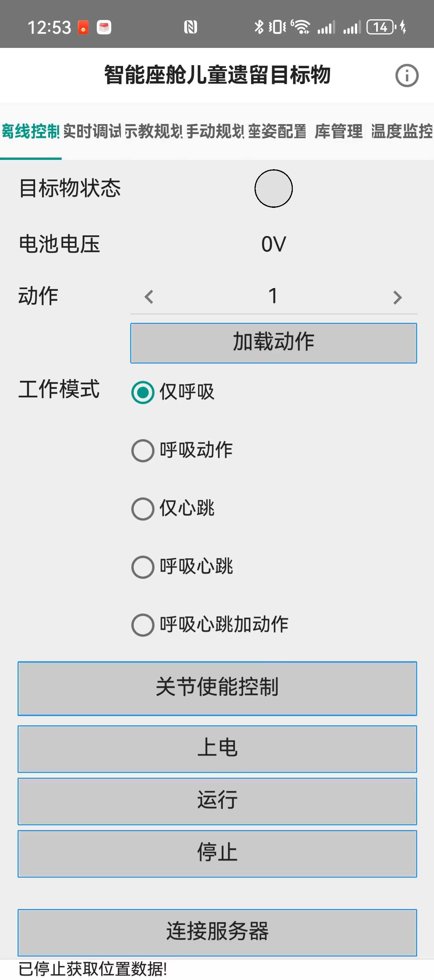
Task: Tap the battery level indicator
Action: (380, 27)
